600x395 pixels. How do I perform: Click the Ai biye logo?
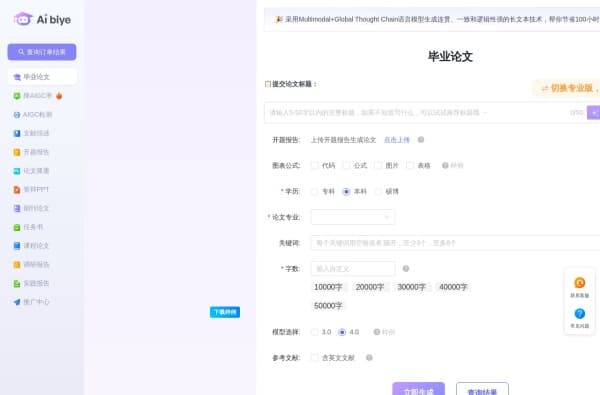[x=42, y=19]
